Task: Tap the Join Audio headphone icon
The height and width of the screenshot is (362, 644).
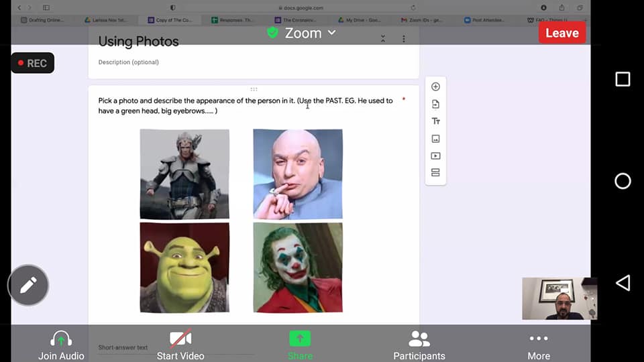Action: (61, 339)
